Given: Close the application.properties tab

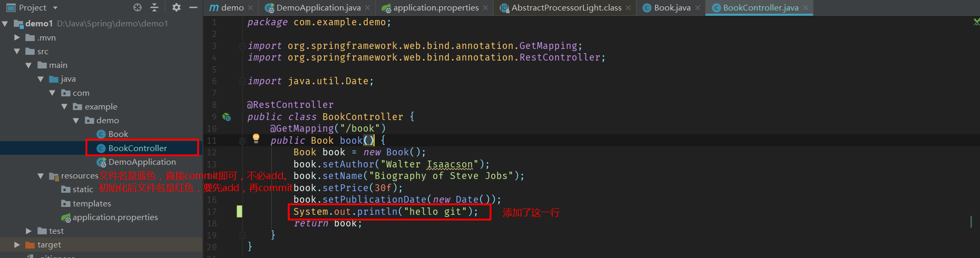Looking at the screenshot, I should [x=485, y=8].
